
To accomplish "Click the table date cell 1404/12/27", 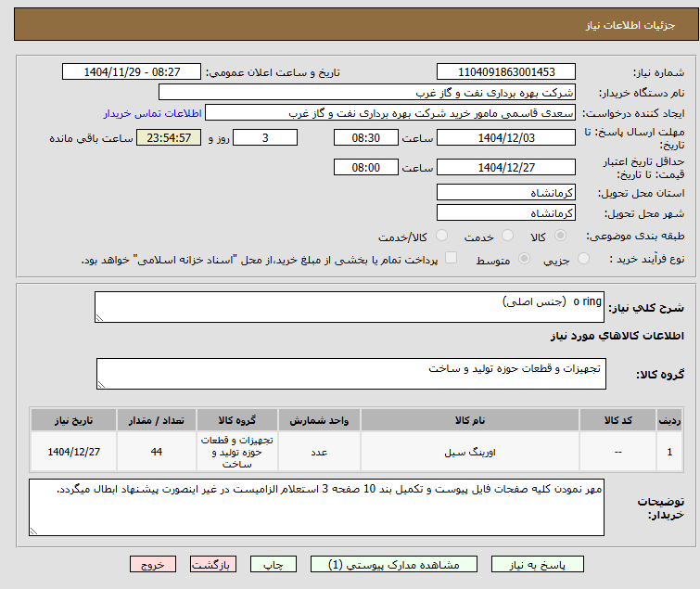I will [x=73, y=452].
